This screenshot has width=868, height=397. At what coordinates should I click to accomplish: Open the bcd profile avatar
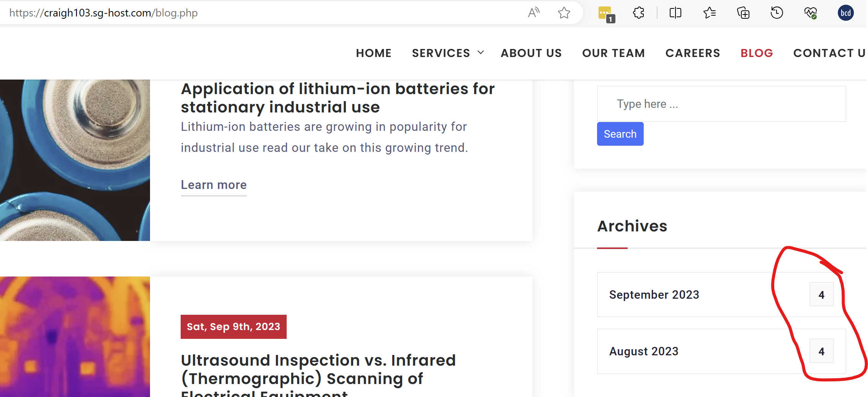[x=845, y=13]
